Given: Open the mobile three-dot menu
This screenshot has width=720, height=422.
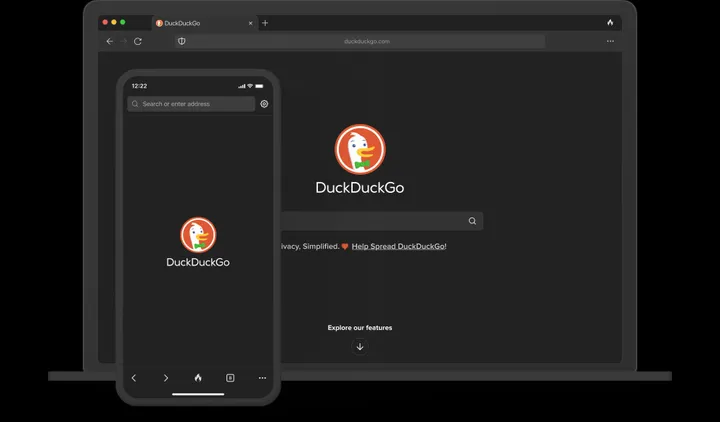Looking at the screenshot, I should coord(262,378).
